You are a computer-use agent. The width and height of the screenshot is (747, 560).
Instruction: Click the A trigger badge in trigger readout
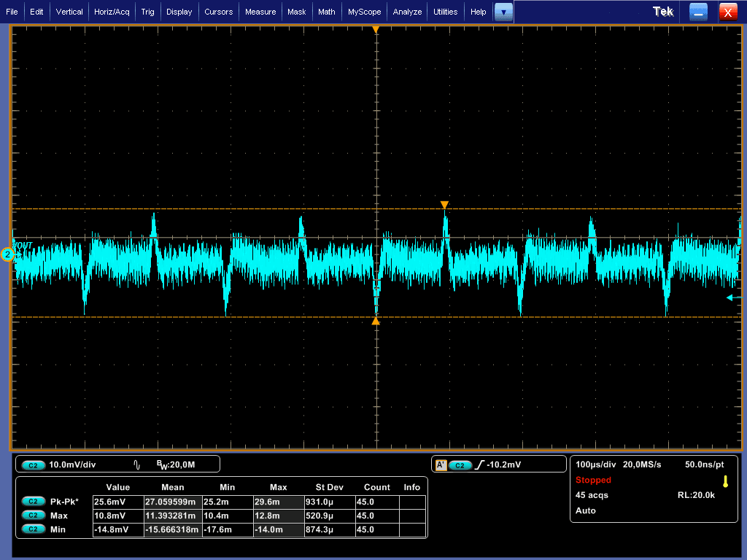point(441,465)
